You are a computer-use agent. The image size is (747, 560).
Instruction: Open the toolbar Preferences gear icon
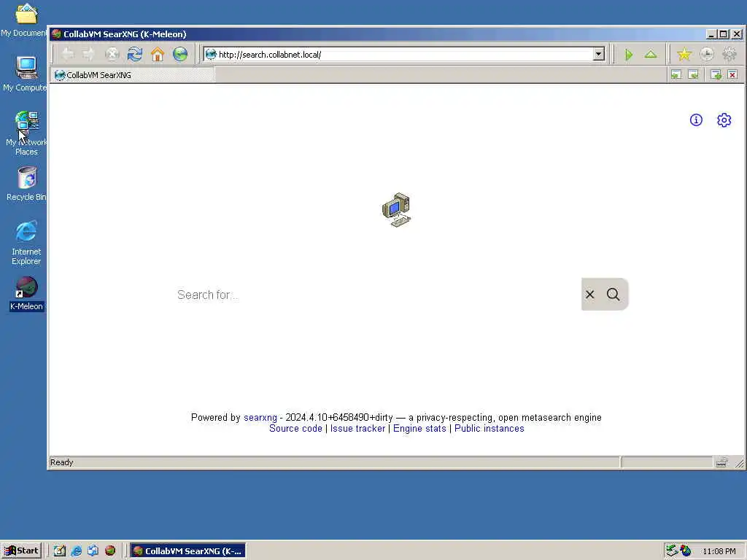click(729, 54)
